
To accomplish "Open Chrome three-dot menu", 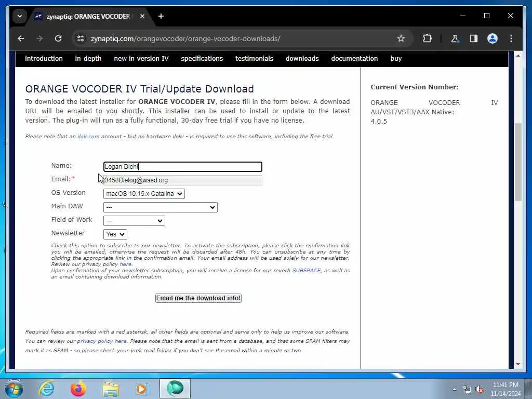I will [x=511, y=38].
